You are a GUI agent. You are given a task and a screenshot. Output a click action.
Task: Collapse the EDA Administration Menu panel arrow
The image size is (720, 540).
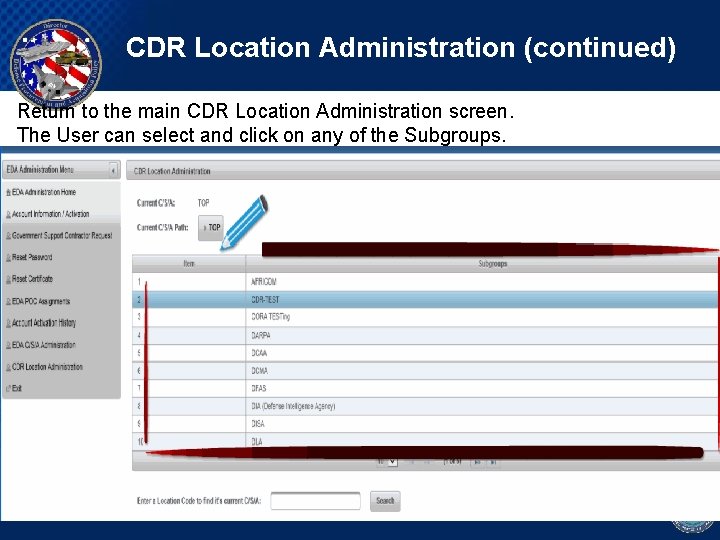point(113,170)
